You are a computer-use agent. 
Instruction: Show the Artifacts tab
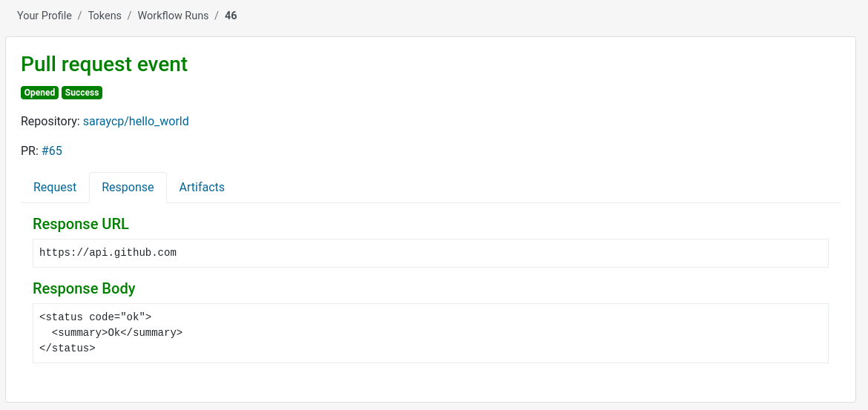click(x=202, y=187)
